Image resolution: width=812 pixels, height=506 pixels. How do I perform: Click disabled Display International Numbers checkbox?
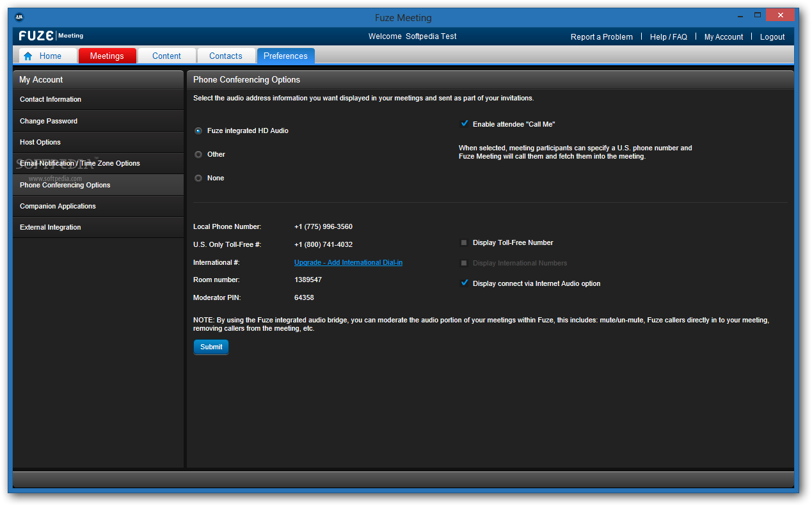(x=464, y=263)
